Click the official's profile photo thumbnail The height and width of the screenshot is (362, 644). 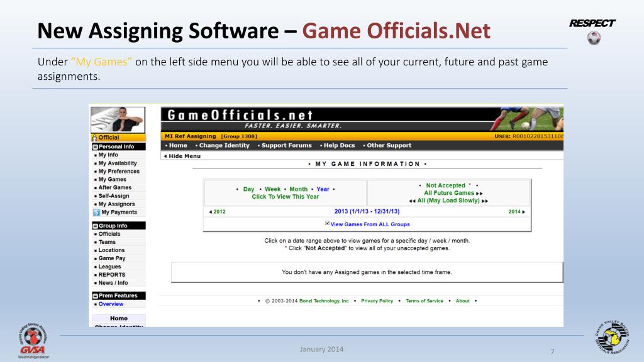(x=118, y=119)
